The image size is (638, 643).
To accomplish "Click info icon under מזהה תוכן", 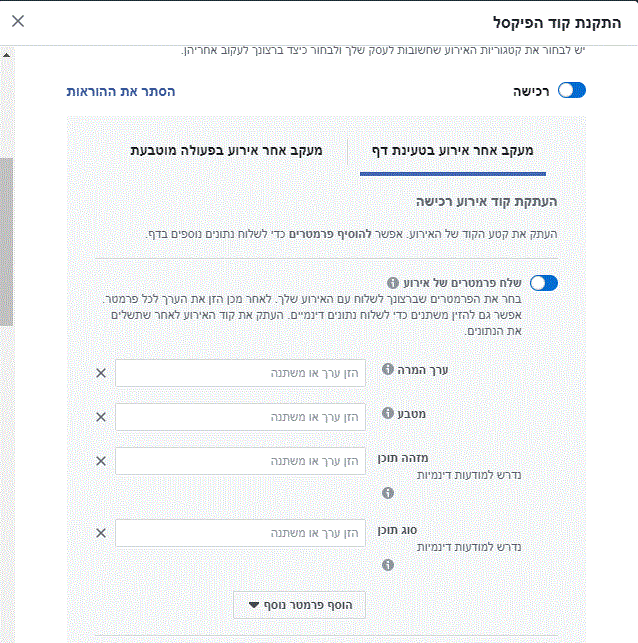I will (x=388, y=493).
